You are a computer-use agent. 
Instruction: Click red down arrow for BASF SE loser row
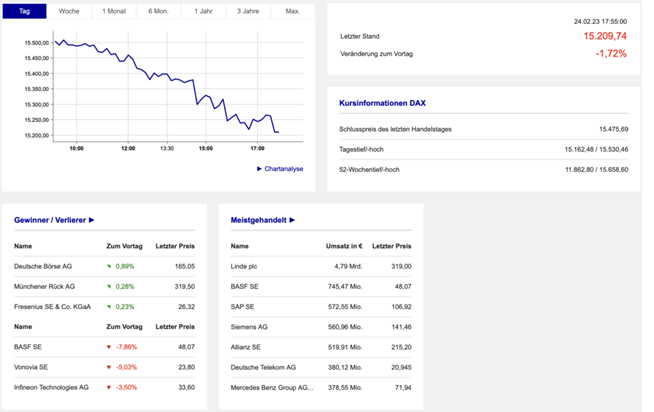(x=109, y=347)
